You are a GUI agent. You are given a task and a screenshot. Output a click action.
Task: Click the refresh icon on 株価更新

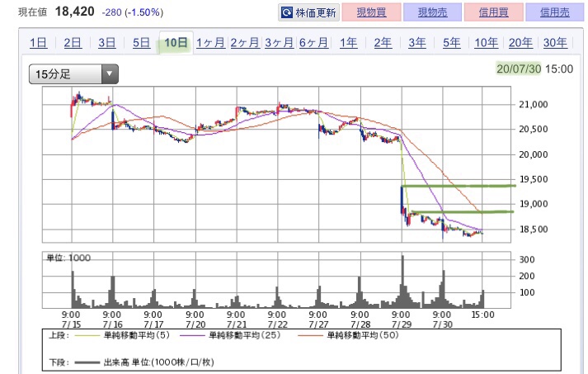[287, 12]
